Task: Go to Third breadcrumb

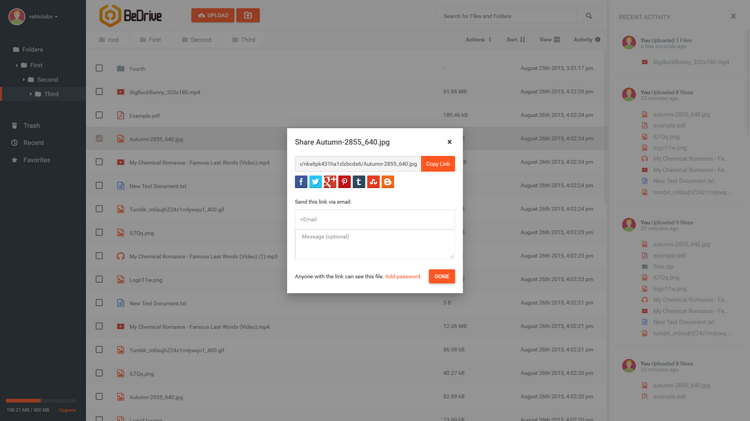Action: pyautogui.click(x=243, y=40)
